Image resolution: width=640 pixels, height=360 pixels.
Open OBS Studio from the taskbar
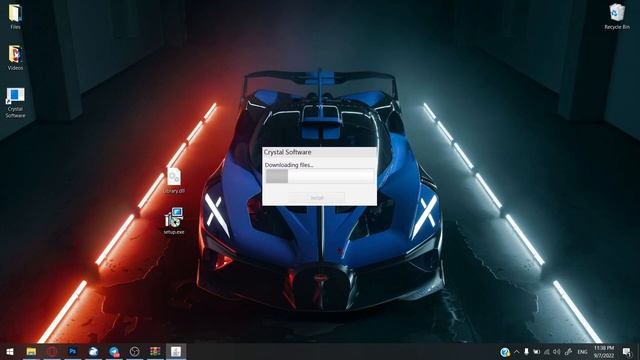coord(135,351)
